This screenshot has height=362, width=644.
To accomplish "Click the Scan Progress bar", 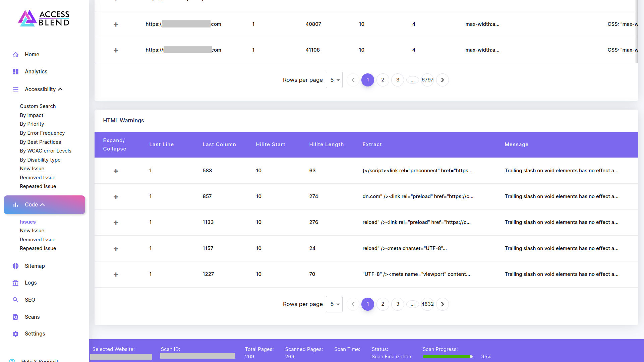I will [448, 357].
